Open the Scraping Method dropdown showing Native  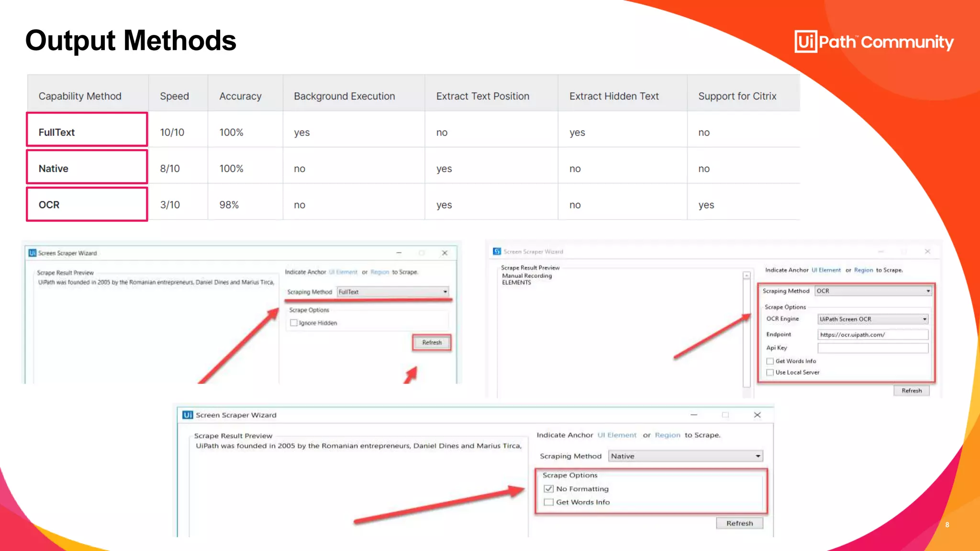[x=685, y=456]
